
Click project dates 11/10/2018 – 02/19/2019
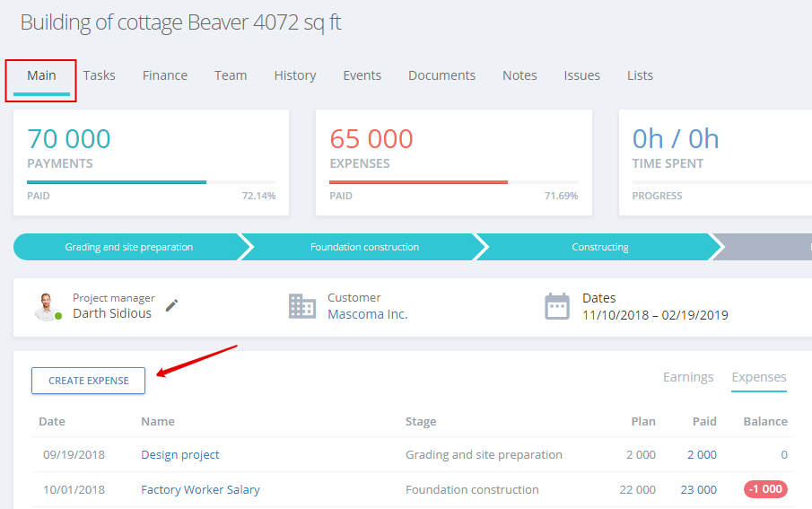click(x=655, y=314)
